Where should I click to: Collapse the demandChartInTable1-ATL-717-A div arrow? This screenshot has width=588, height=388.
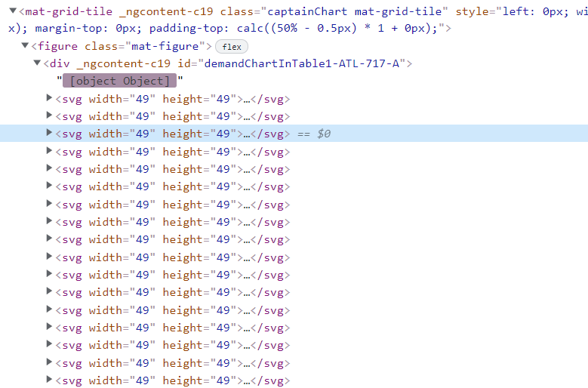(37, 63)
